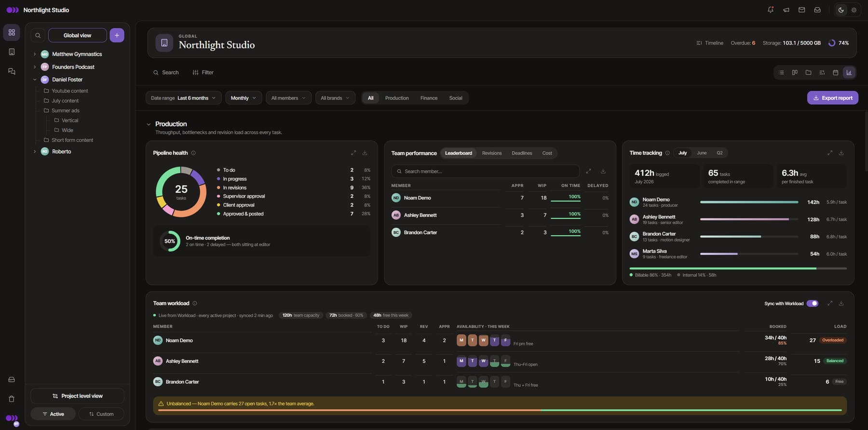
Task: Switch to calendar view icon
Action: [x=835, y=72]
